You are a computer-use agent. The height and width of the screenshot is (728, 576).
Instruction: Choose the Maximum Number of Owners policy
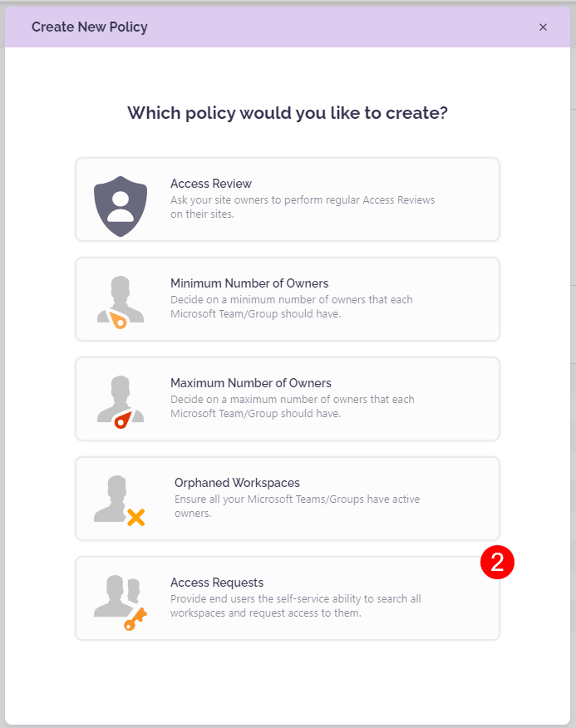pos(287,399)
